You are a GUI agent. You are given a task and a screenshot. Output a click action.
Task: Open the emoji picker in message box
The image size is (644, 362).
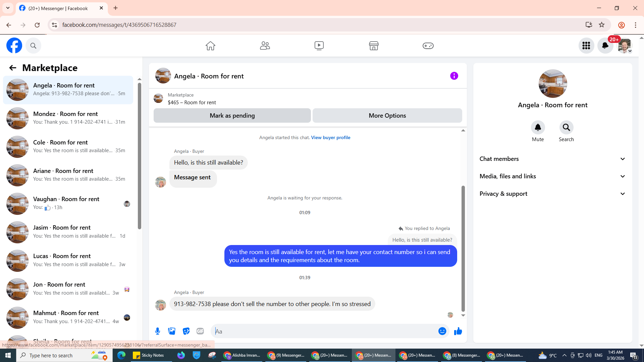pyautogui.click(x=442, y=331)
